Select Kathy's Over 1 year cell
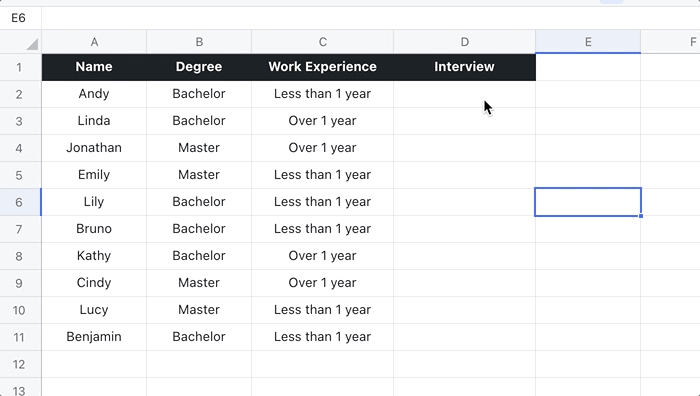 tap(322, 256)
